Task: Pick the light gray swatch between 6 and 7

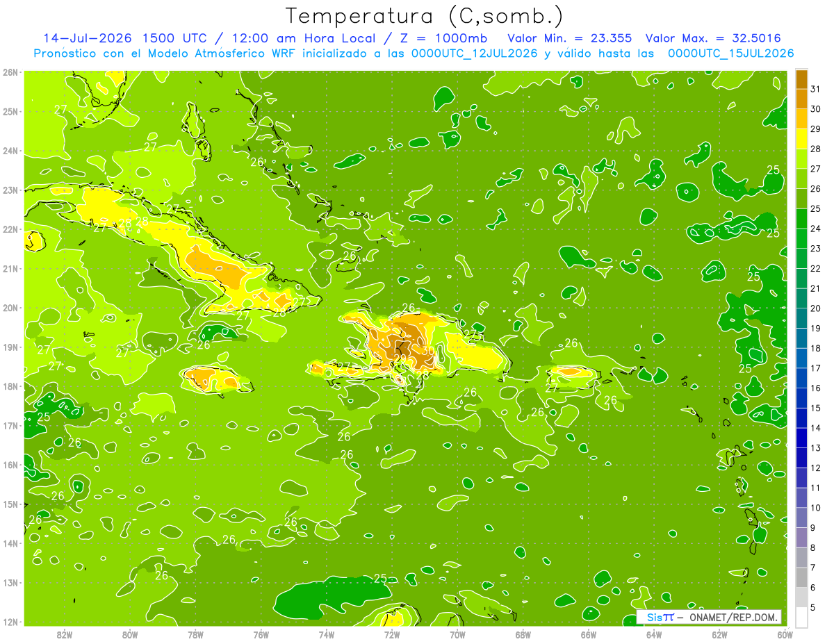Action: [x=801, y=577]
